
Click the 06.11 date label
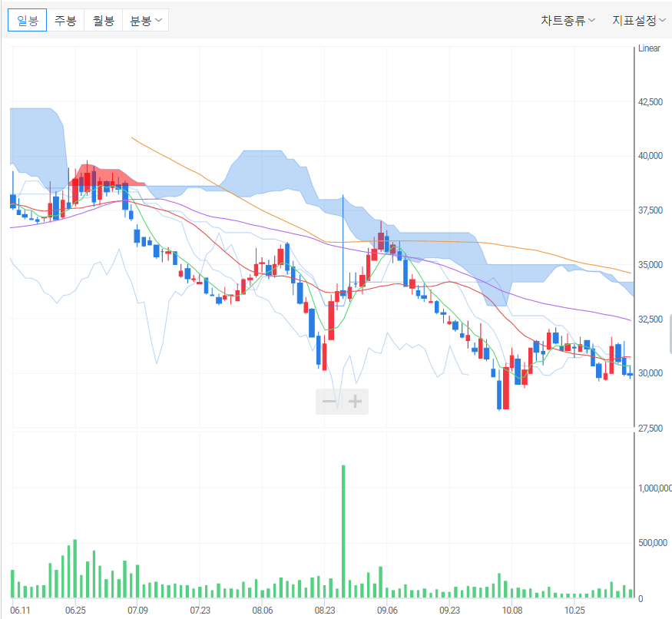point(20,610)
